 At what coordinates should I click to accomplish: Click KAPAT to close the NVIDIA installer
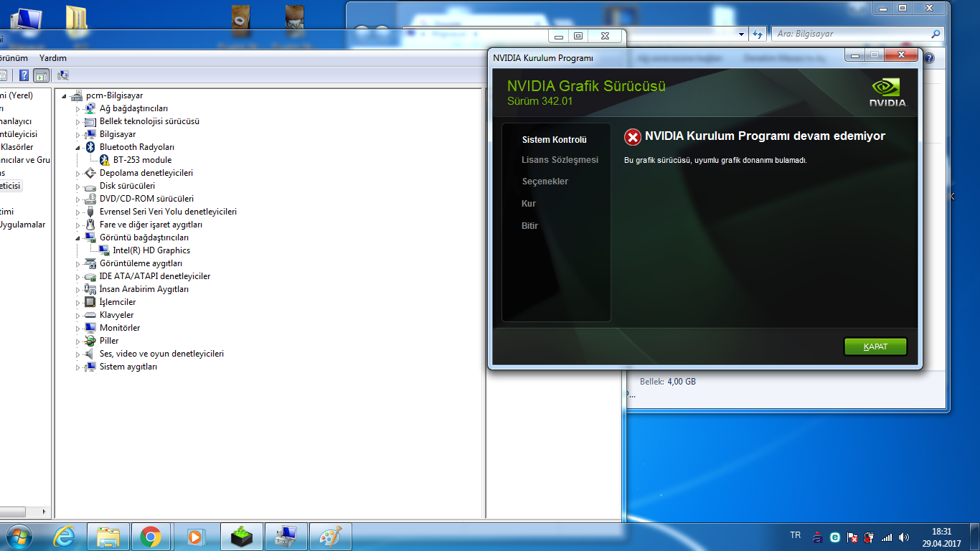(875, 347)
